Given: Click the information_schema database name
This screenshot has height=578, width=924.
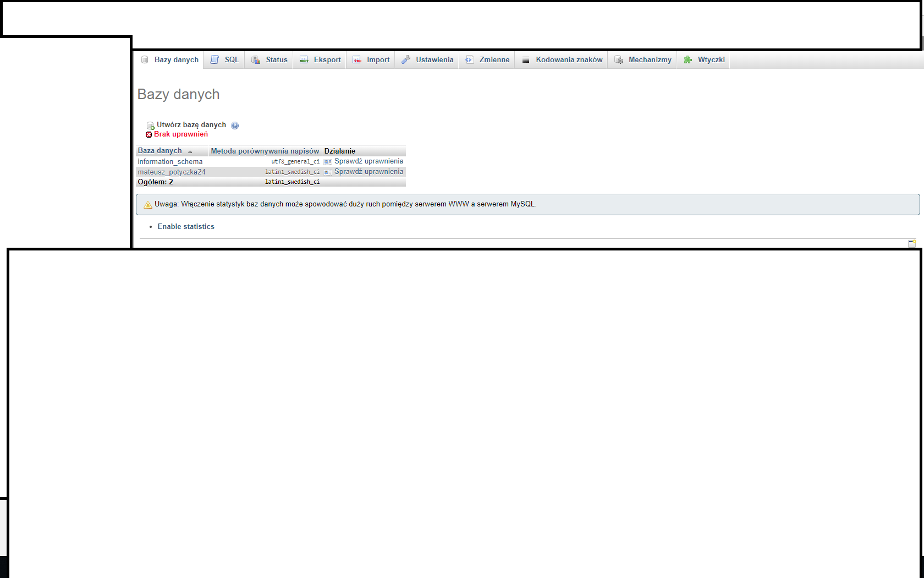Looking at the screenshot, I should coord(170,162).
